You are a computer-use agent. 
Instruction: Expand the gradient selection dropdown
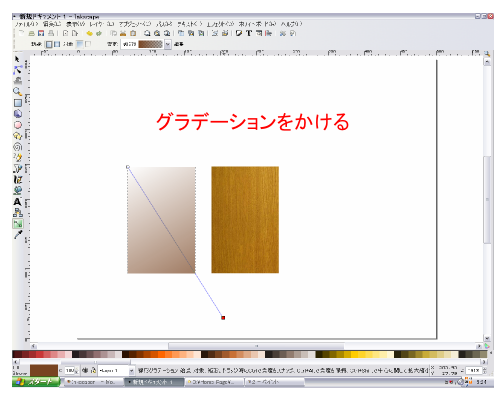168,44
